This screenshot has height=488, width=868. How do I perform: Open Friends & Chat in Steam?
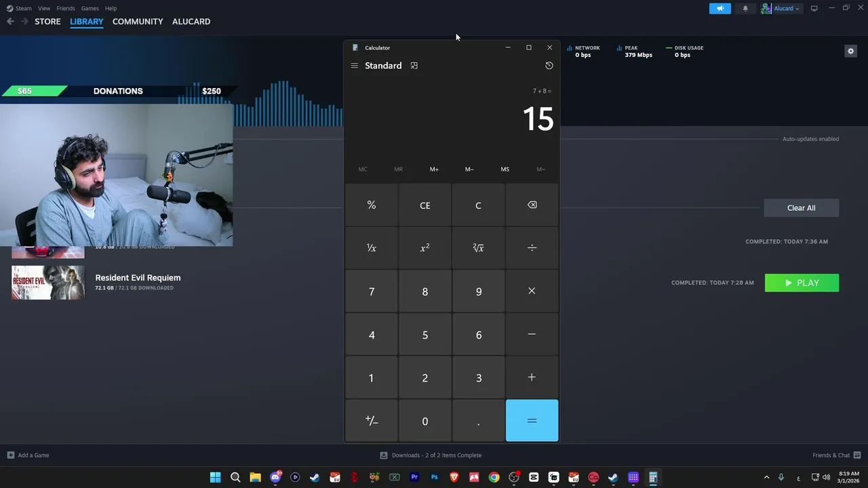pos(837,455)
